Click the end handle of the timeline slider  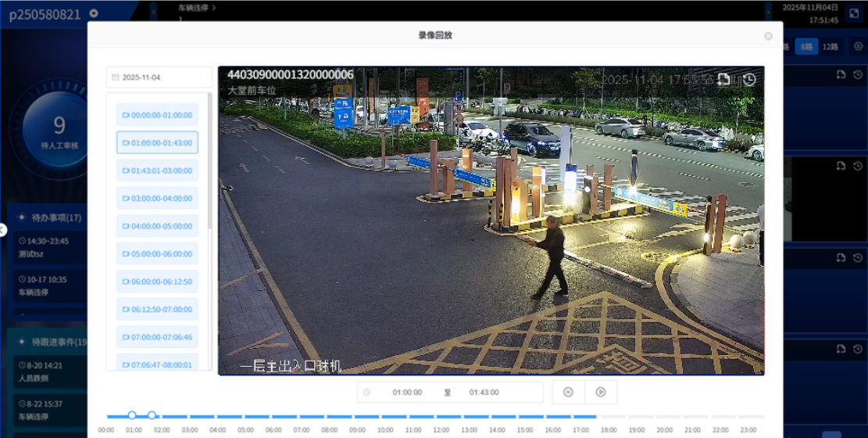152,415
